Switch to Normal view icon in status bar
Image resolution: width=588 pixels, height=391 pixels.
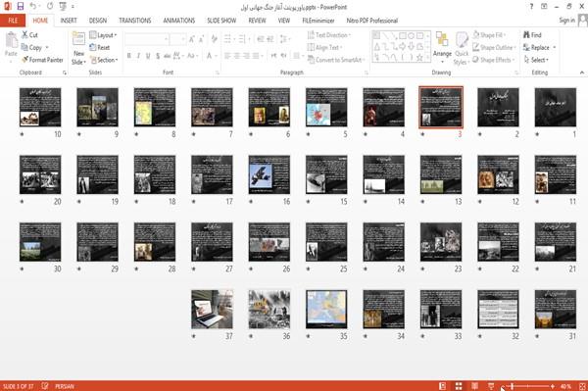[443, 386]
